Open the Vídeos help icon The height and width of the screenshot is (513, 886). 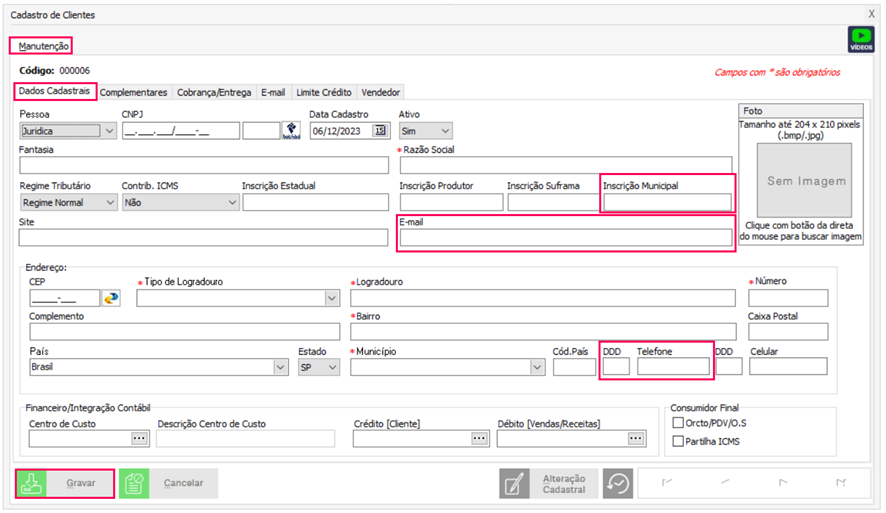pos(860,39)
